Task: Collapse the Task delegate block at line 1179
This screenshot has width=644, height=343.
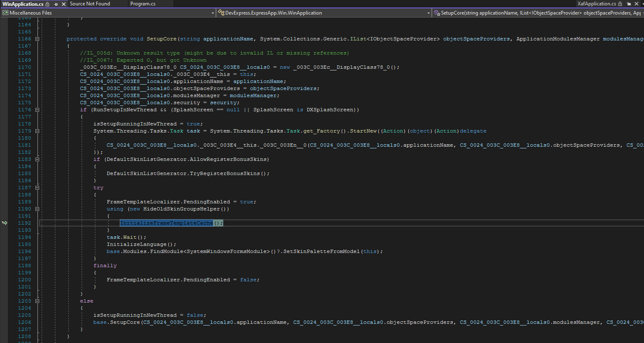Action: coord(37,131)
